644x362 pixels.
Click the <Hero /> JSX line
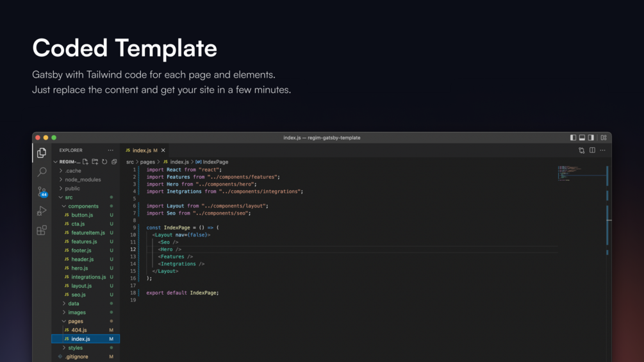click(x=170, y=249)
